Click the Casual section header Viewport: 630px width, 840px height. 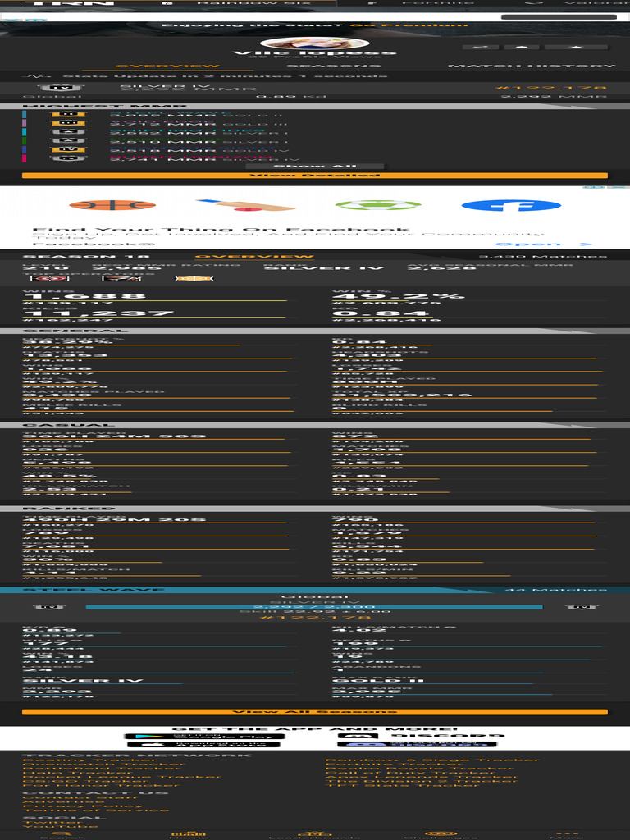click(314, 426)
